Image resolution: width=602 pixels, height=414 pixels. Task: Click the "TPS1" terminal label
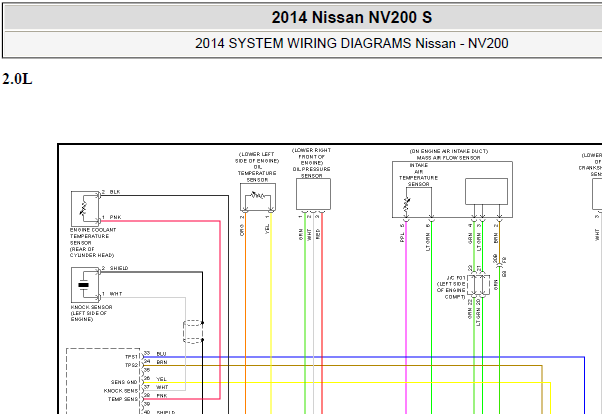click(x=131, y=357)
